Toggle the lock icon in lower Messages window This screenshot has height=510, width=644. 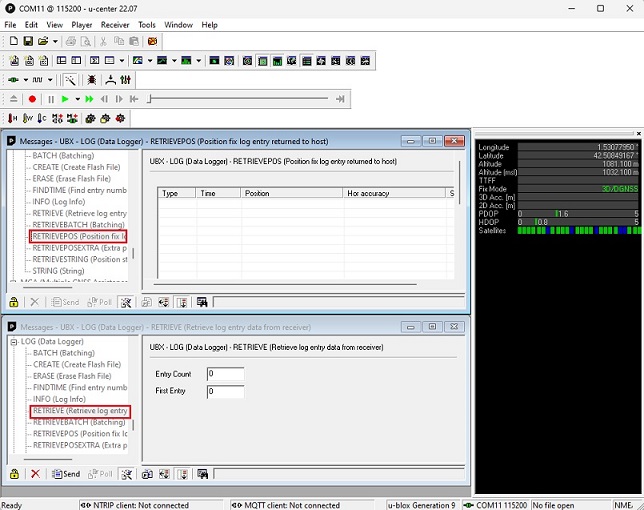[14, 474]
